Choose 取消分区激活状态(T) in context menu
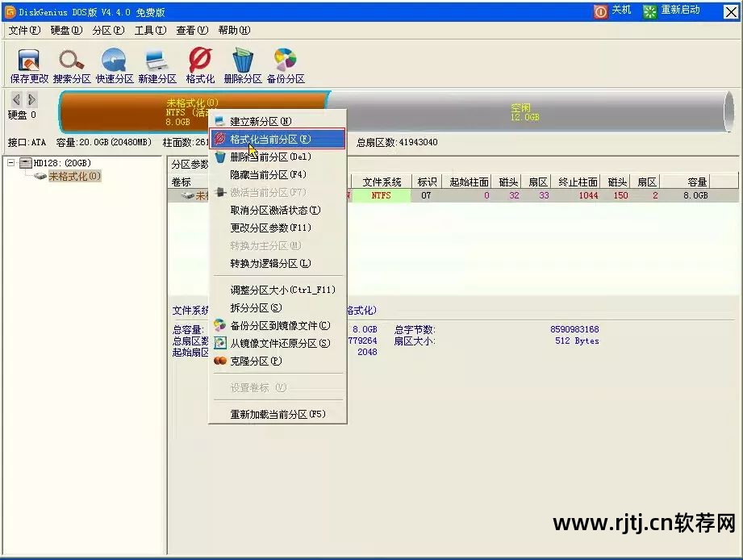 point(278,210)
